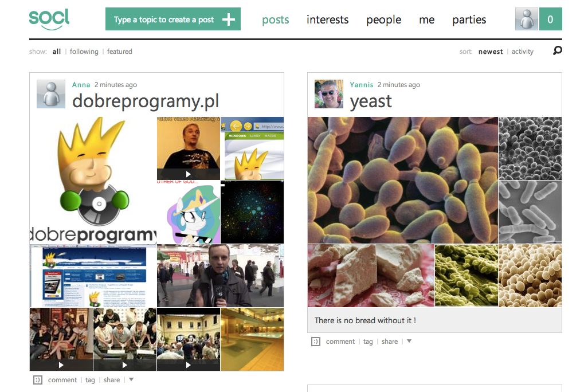Show all posts filter

(x=57, y=52)
